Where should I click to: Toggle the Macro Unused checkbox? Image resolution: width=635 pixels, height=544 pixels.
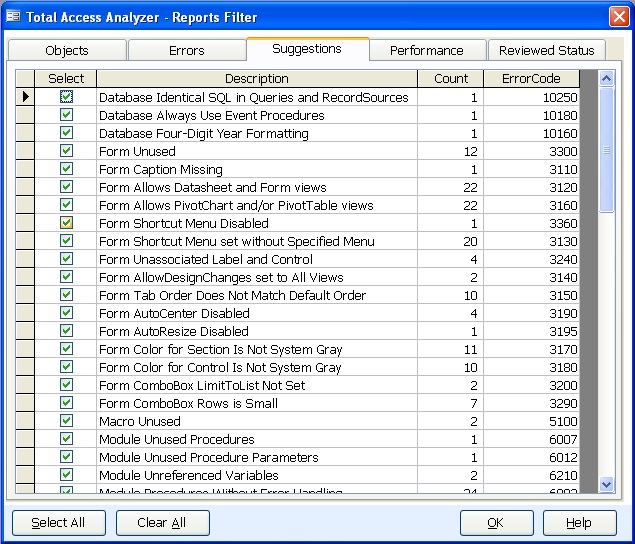(x=66, y=421)
